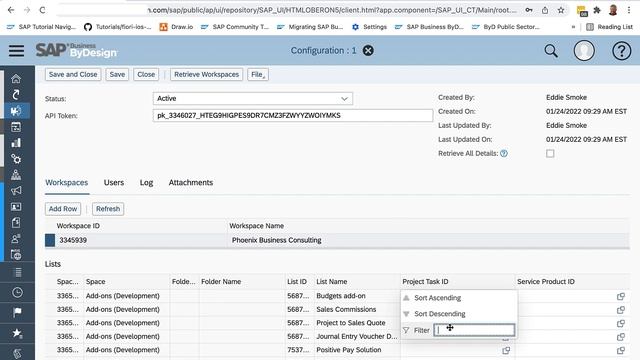This screenshot has width=640, height=360.
Task: Choose Sort Ascending
Action: point(437,298)
